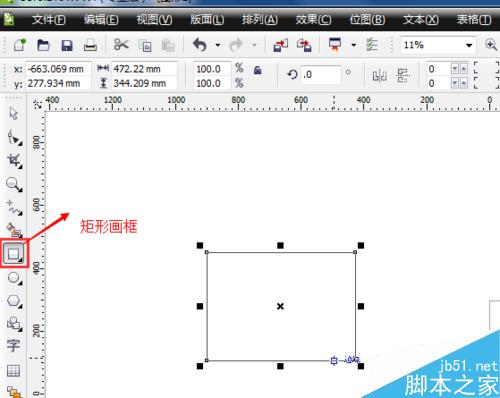The image size is (500, 398).
Task: Create a new document
Action: tap(20, 45)
